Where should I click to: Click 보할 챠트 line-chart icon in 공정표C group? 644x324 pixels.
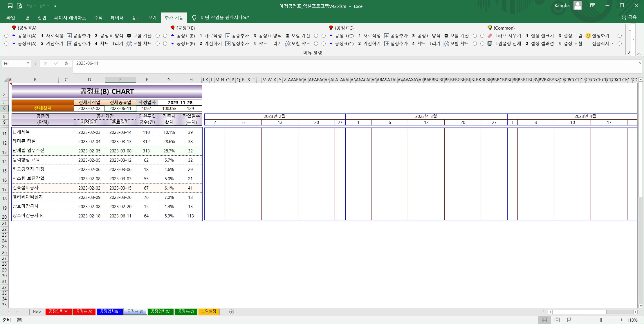pos(446,44)
